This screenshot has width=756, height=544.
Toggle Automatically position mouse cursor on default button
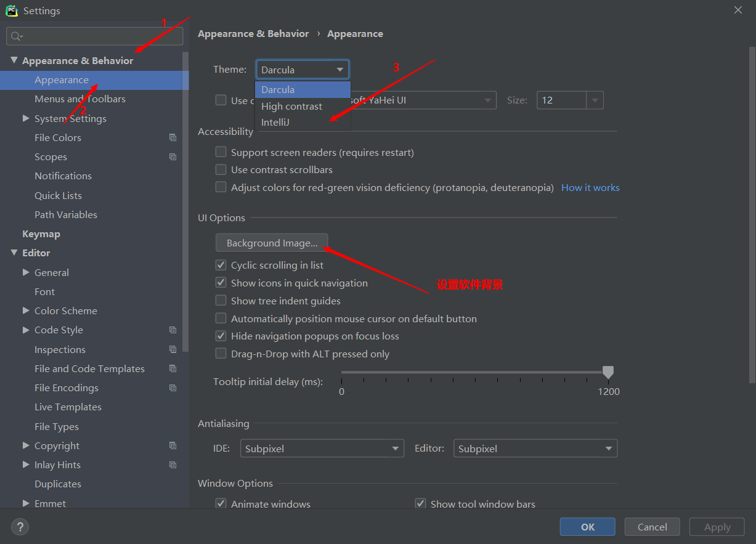[x=221, y=319]
